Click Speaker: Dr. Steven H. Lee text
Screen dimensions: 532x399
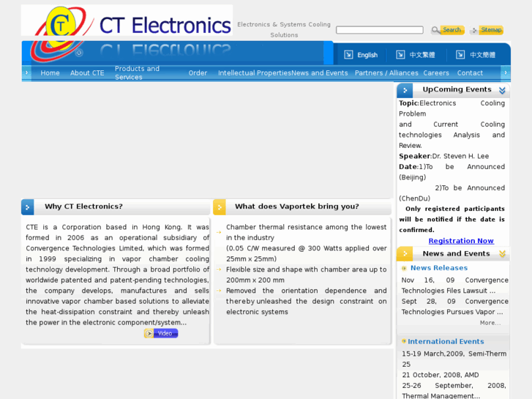tap(443, 156)
